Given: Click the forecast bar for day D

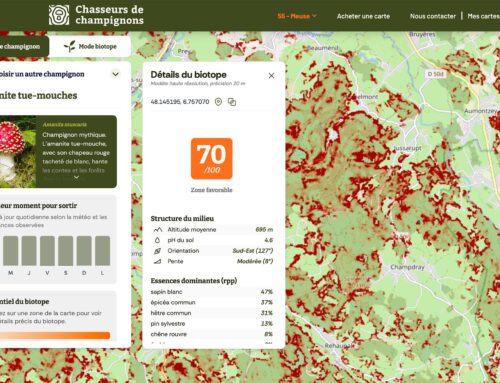Looking at the screenshot, I should pyautogui.click(x=84, y=251).
